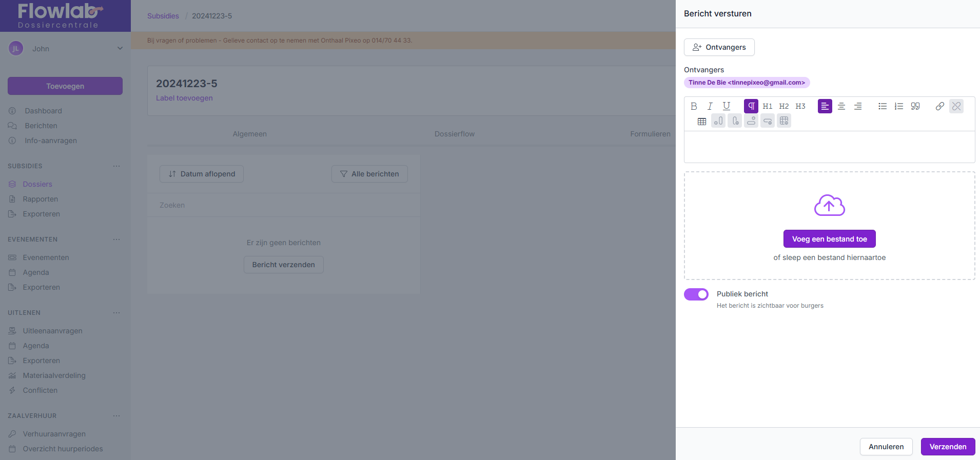Image resolution: width=980 pixels, height=460 pixels.
Task: Switch to the Dossierflow tab
Action: [x=454, y=134]
